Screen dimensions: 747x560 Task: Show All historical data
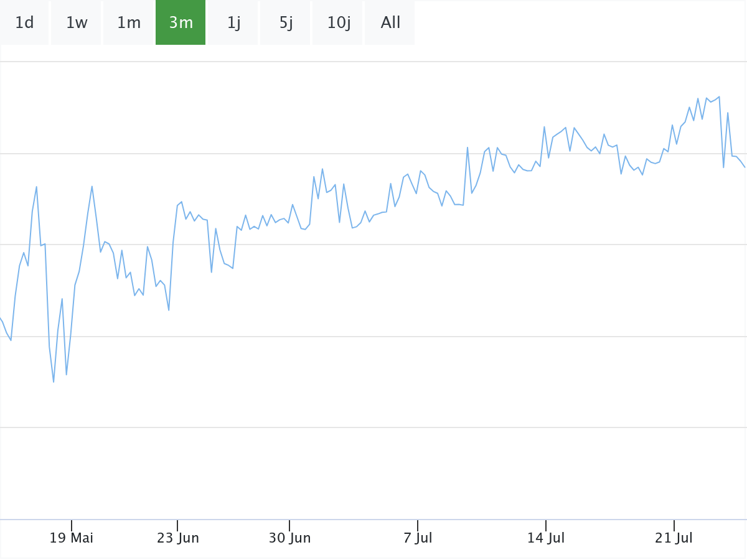coord(390,23)
